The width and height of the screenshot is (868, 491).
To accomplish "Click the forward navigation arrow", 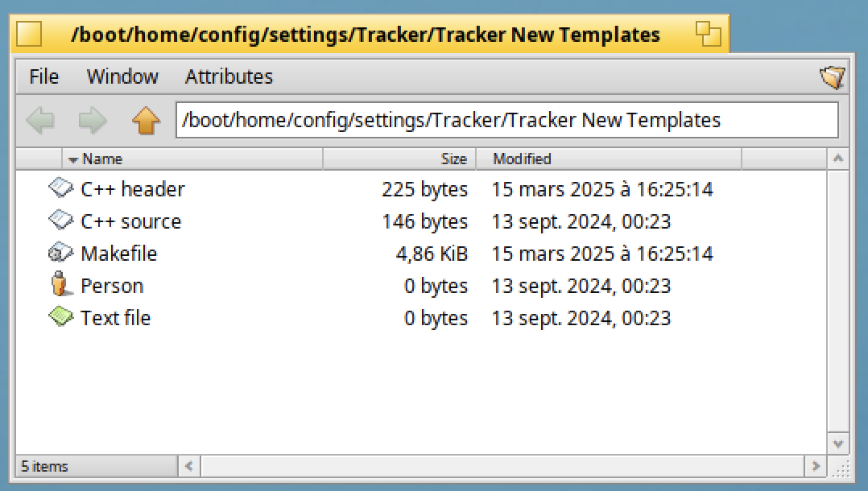I will click(x=93, y=121).
